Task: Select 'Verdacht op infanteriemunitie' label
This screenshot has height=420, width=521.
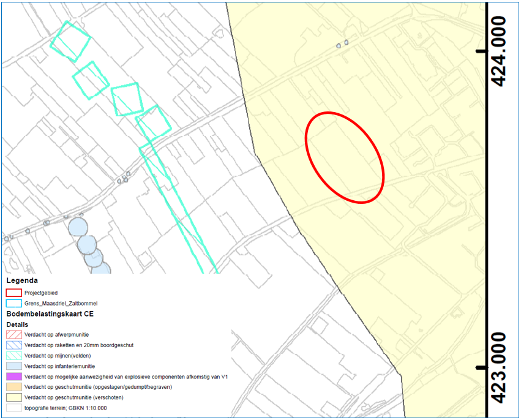Action: coord(59,366)
